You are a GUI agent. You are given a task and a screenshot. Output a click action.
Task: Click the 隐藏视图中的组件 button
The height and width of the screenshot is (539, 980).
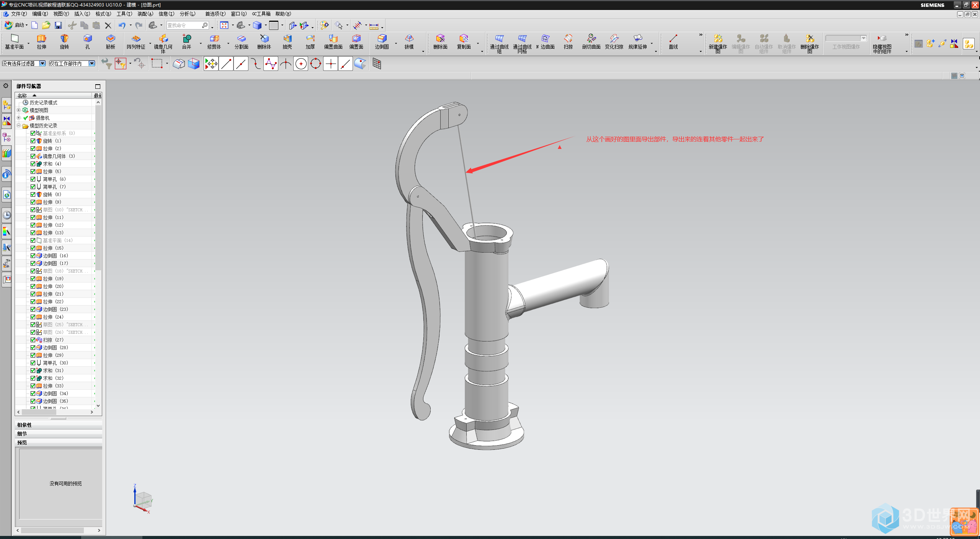click(x=882, y=43)
